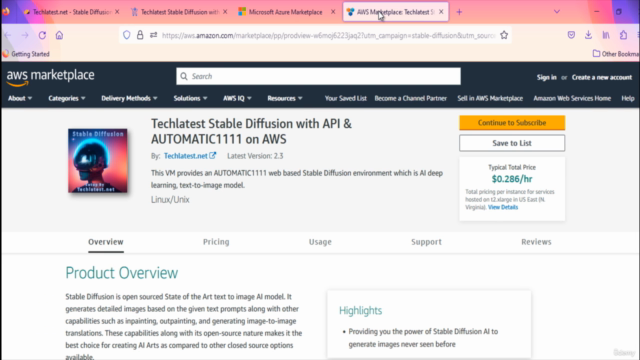This screenshot has width=640, height=360.
Task: Click Continue to Subscribe
Action: coord(512,123)
